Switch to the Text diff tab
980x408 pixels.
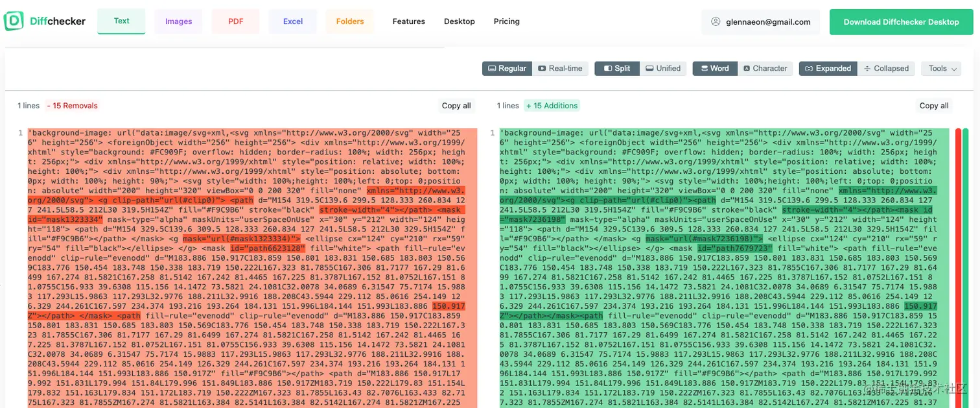(121, 21)
